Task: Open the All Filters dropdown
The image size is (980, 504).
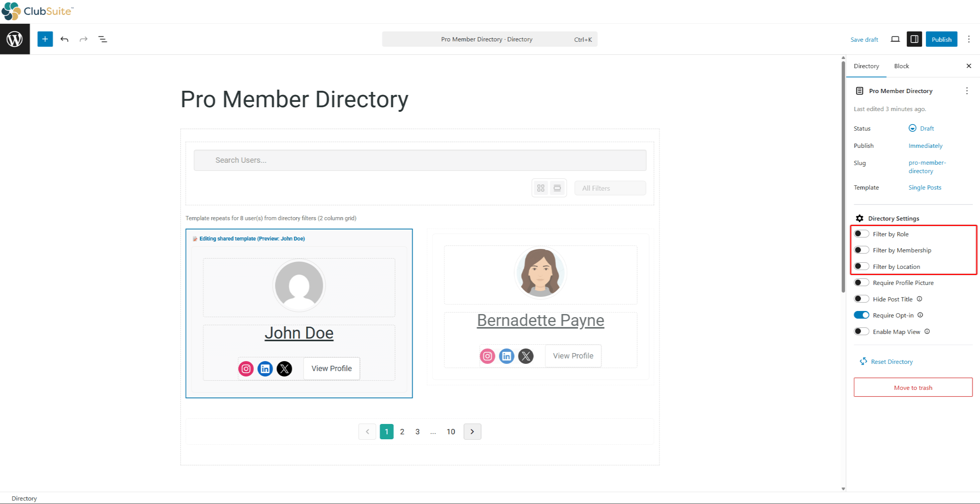Action: tap(610, 188)
